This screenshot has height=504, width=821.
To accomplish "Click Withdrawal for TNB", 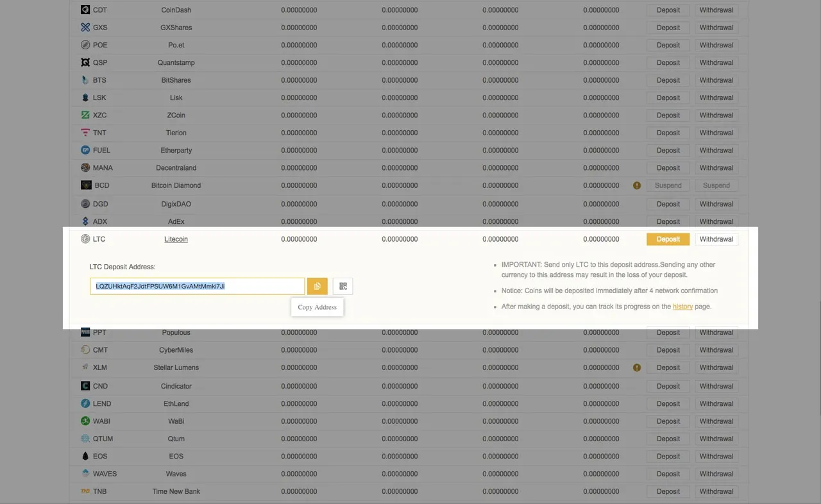I will (x=716, y=491).
